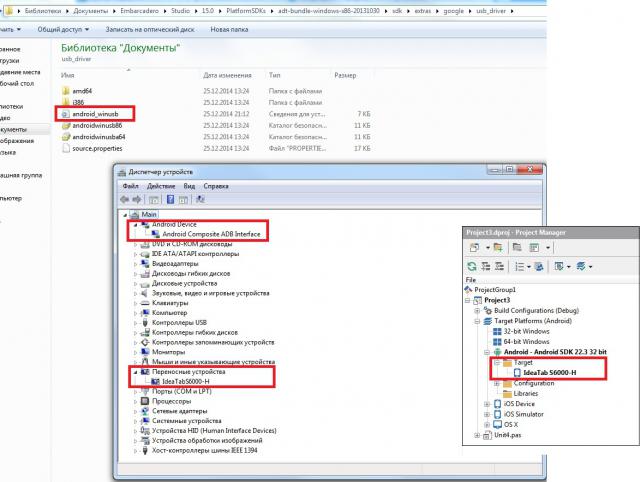Expand Build Configurations (Debug) node
Image resolution: width=640 pixels, height=482 pixels.
pos(477,311)
